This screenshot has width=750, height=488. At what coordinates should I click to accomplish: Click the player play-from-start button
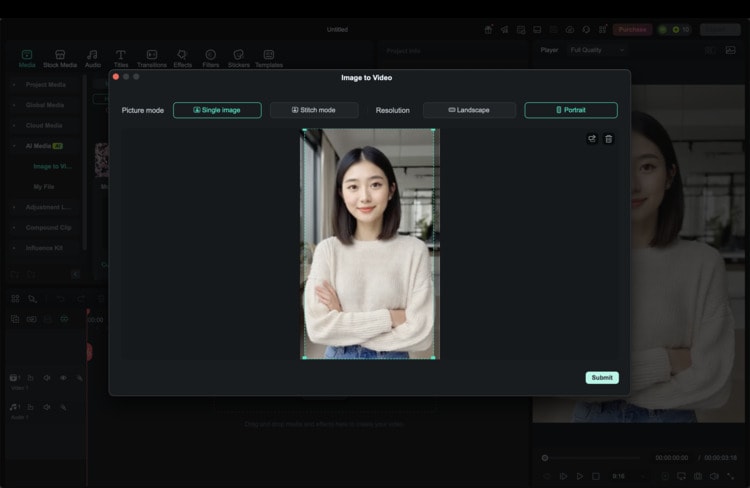click(x=563, y=476)
